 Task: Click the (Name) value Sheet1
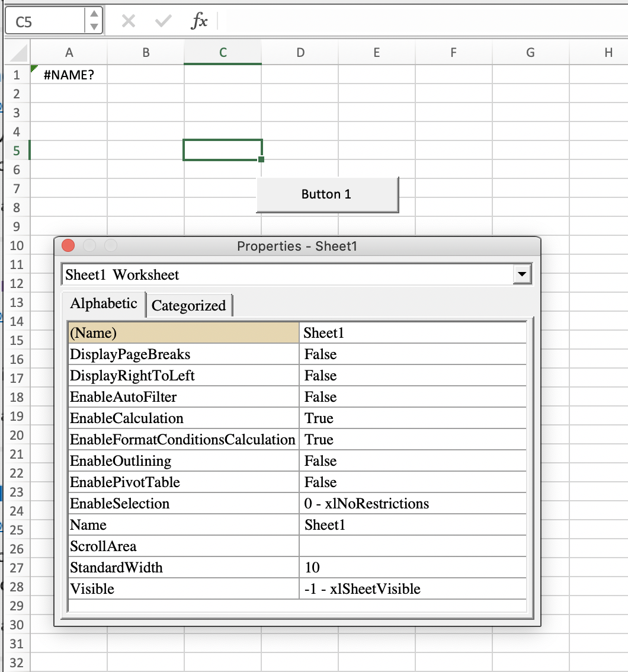point(412,333)
